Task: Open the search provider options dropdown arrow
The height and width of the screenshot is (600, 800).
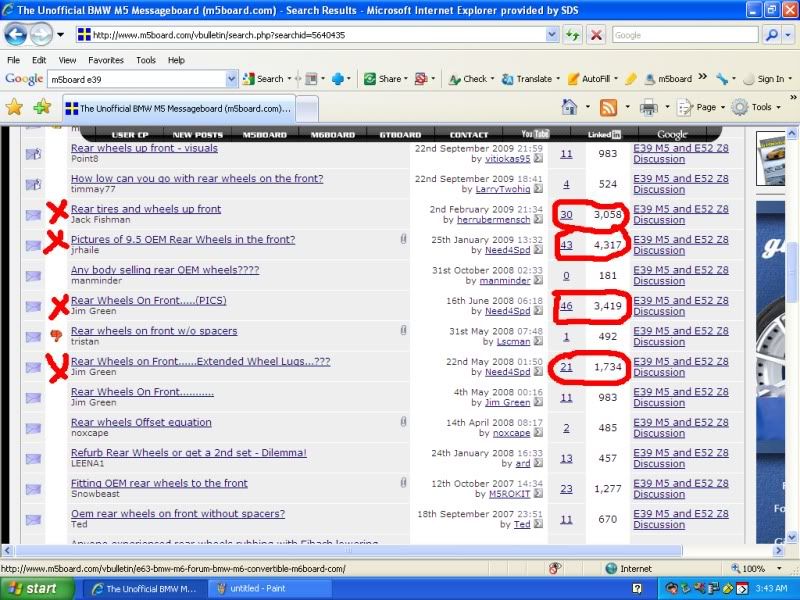Action: click(789, 35)
